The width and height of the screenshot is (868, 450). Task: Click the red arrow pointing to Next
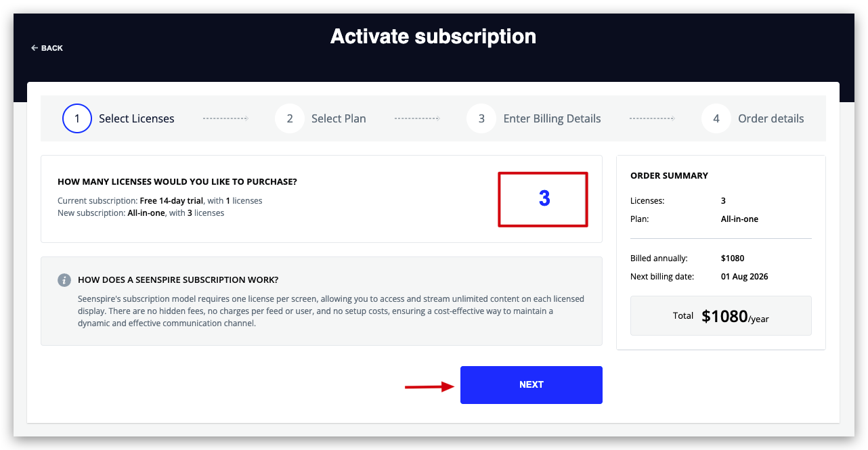[429, 386]
